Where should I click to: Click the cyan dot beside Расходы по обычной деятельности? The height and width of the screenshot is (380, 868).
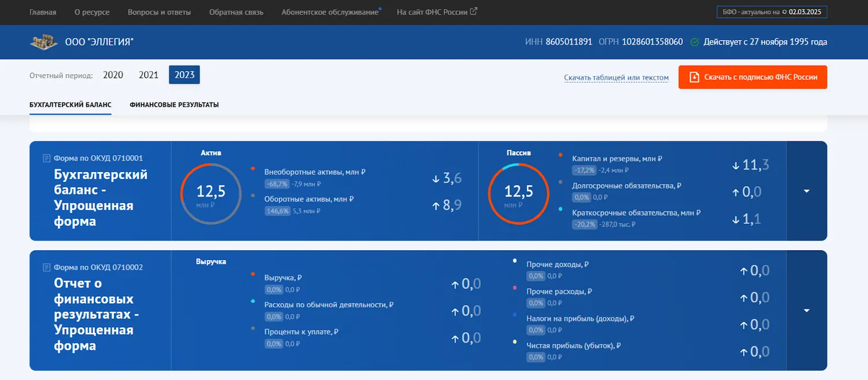click(x=253, y=301)
